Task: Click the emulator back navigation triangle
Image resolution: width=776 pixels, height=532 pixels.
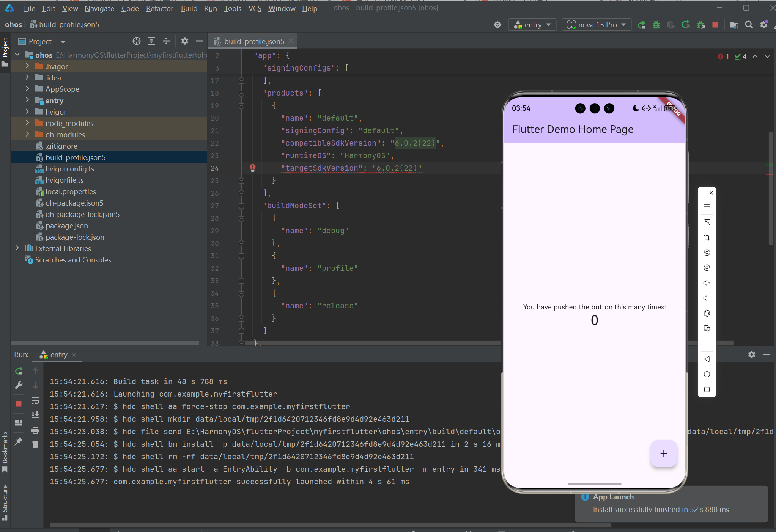Action: (x=707, y=359)
